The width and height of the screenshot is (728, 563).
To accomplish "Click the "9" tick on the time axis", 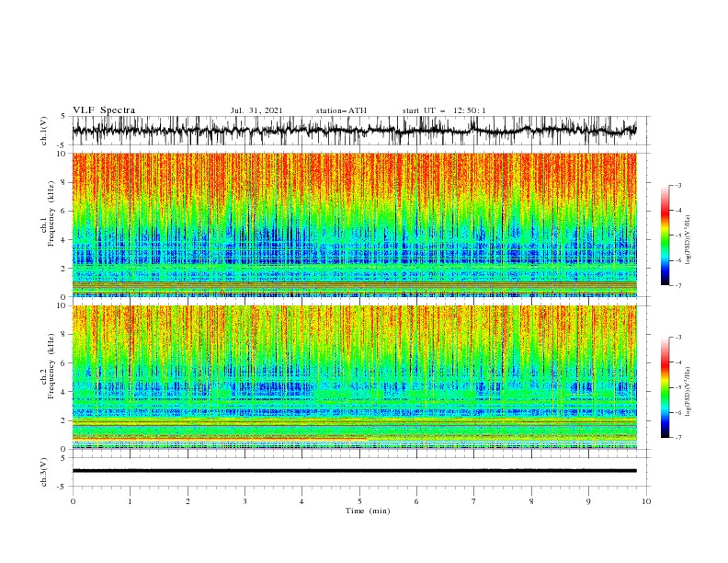I will (x=588, y=501).
